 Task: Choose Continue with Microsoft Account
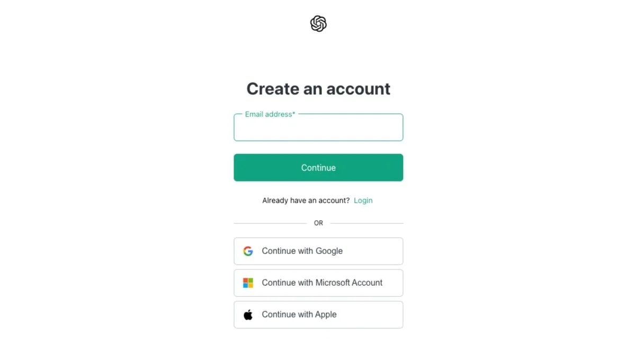click(318, 283)
